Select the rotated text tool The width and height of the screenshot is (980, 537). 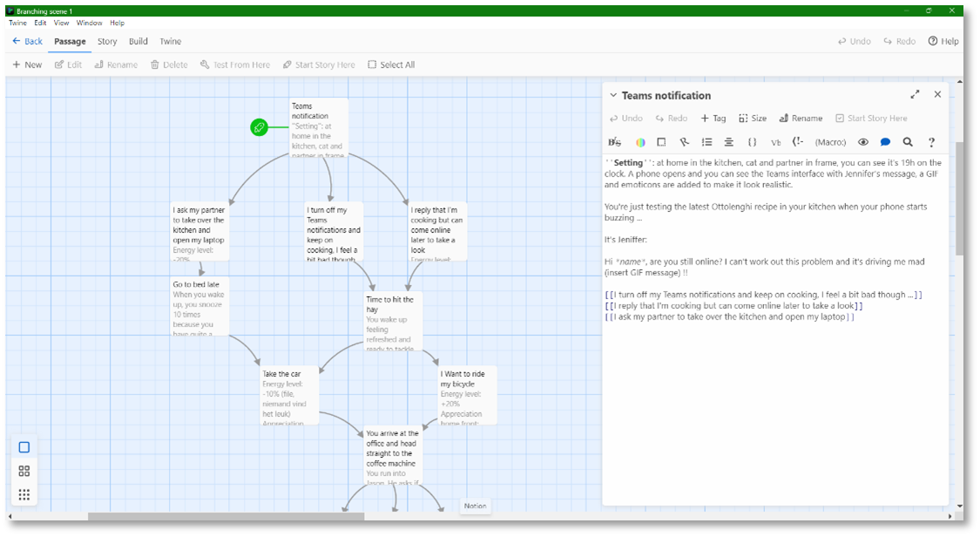pos(685,142)
